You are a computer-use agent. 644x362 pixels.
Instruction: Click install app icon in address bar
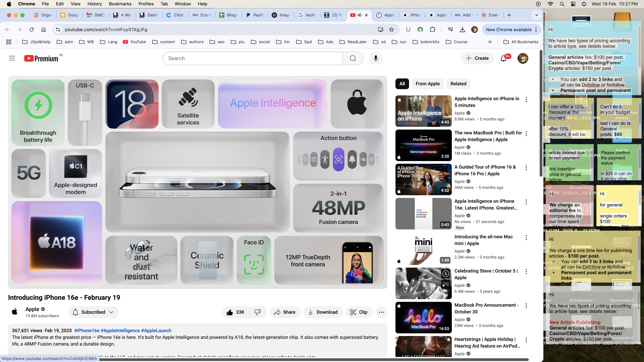pos(381,29)
